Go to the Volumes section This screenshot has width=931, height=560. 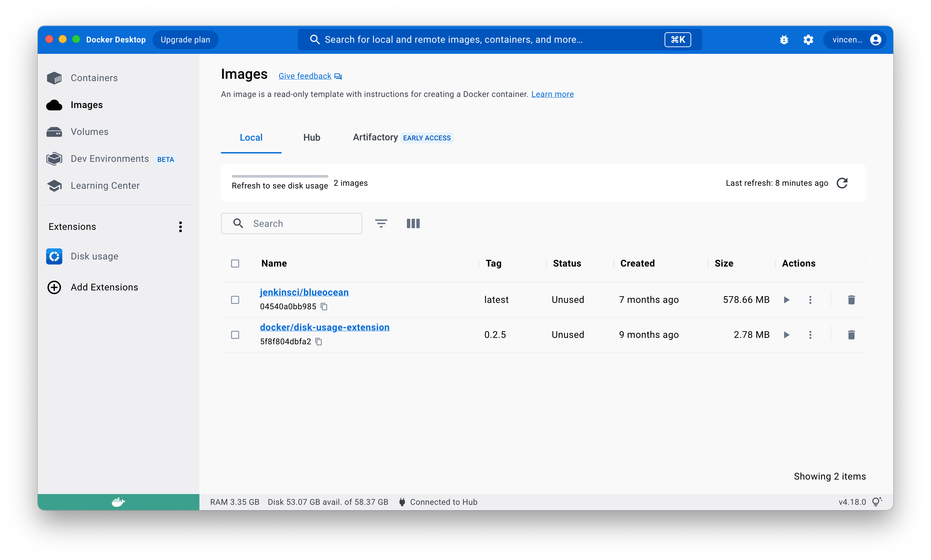click(118, 132)
